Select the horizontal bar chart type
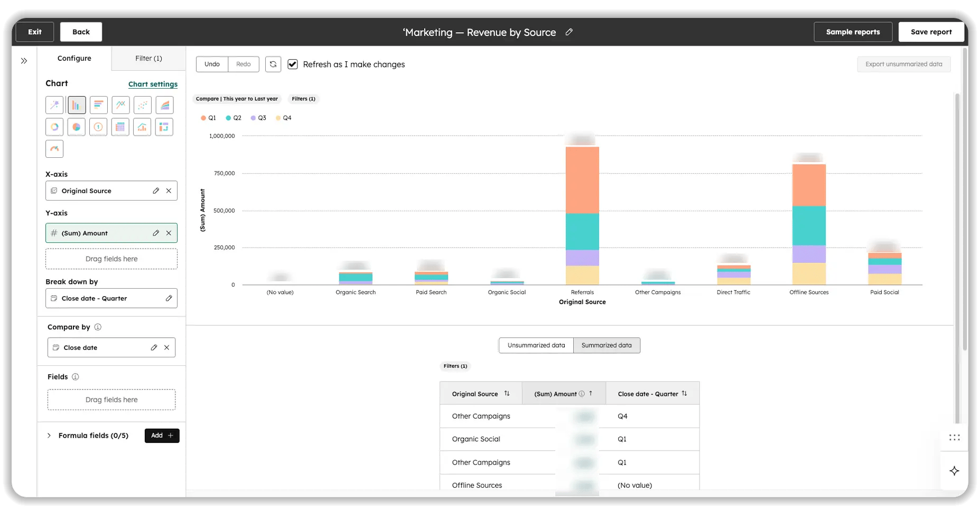Screen dimensions: 980x512 [x=98, y=105]
